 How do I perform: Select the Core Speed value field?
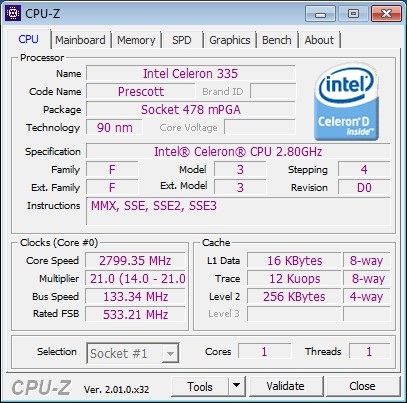pyautogui.click(x=135, y=260)
